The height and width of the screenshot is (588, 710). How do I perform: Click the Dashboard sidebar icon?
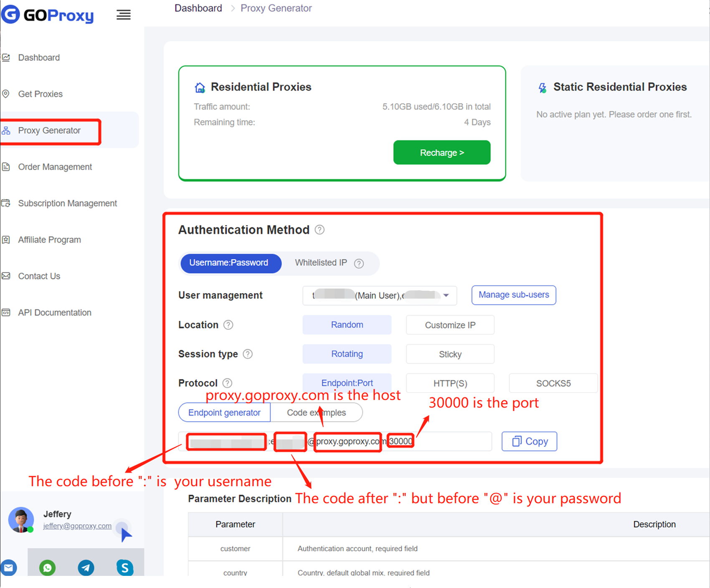[x=6, y=58]
